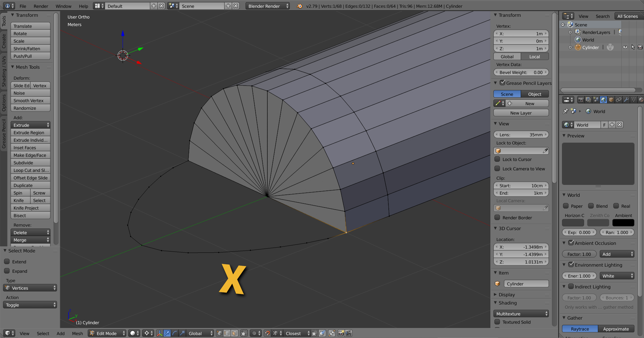Click the pin icon beside the World breadcrumb

566,111
